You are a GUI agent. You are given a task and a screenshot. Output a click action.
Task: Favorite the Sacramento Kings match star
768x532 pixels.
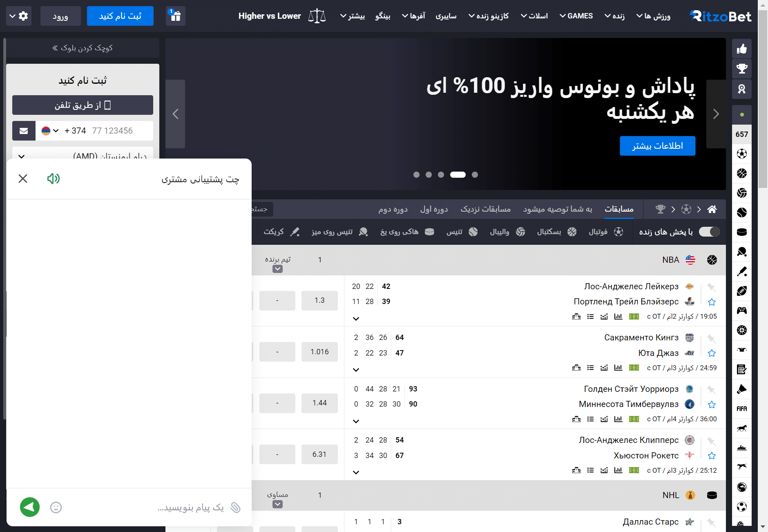point(712,353)
